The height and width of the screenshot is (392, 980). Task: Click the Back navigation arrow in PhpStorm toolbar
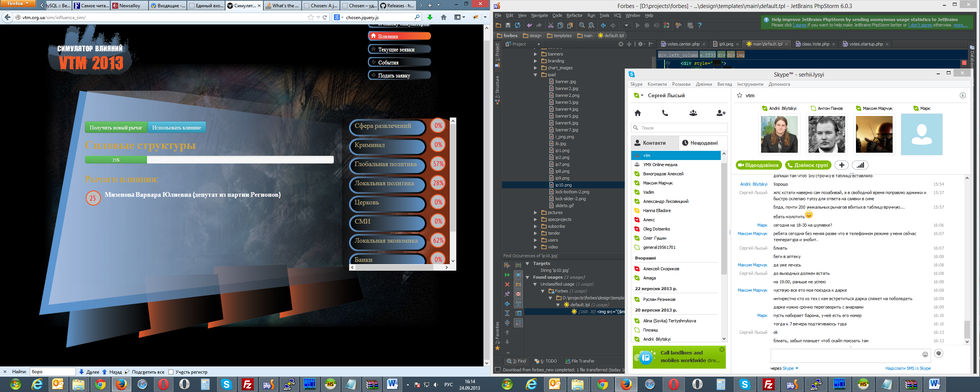point(603,25)
